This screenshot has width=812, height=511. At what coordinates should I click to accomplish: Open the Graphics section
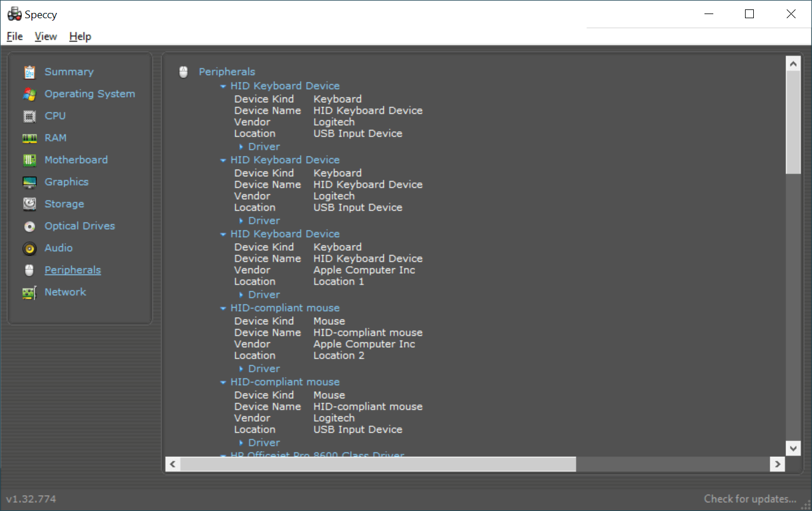(66, 181)
